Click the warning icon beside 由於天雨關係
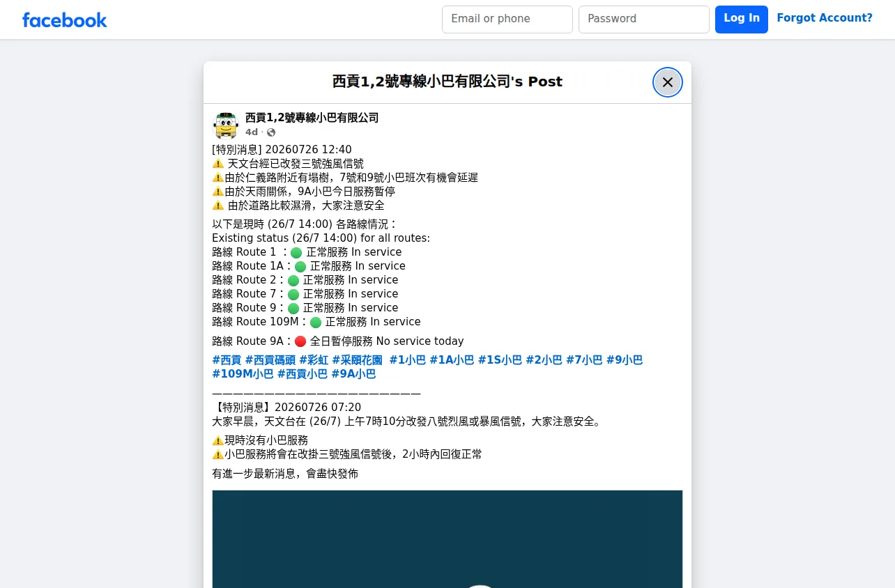The width and height of the screenshot is (895, 588). pos(218,192)
